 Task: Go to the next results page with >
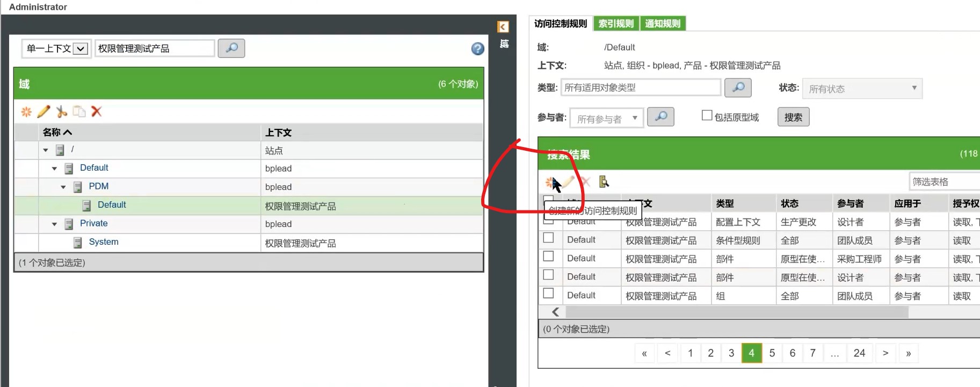point(885,353)
